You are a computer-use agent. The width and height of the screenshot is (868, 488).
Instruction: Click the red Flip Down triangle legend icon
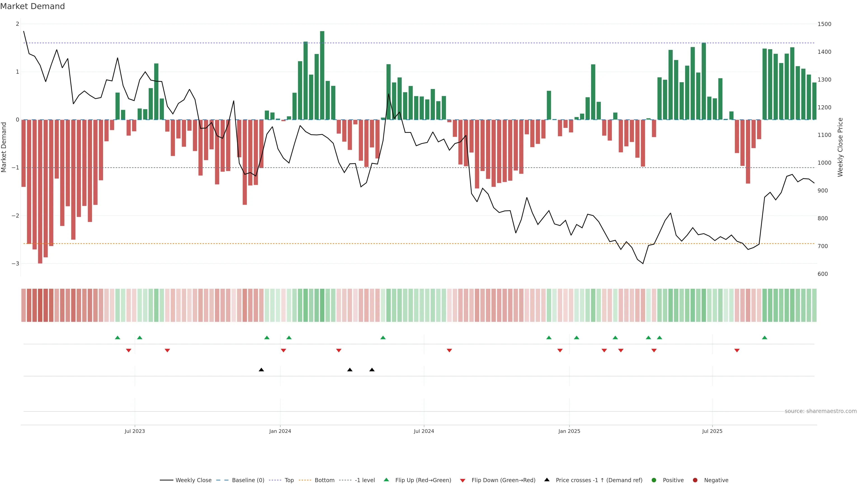point(463,480)
